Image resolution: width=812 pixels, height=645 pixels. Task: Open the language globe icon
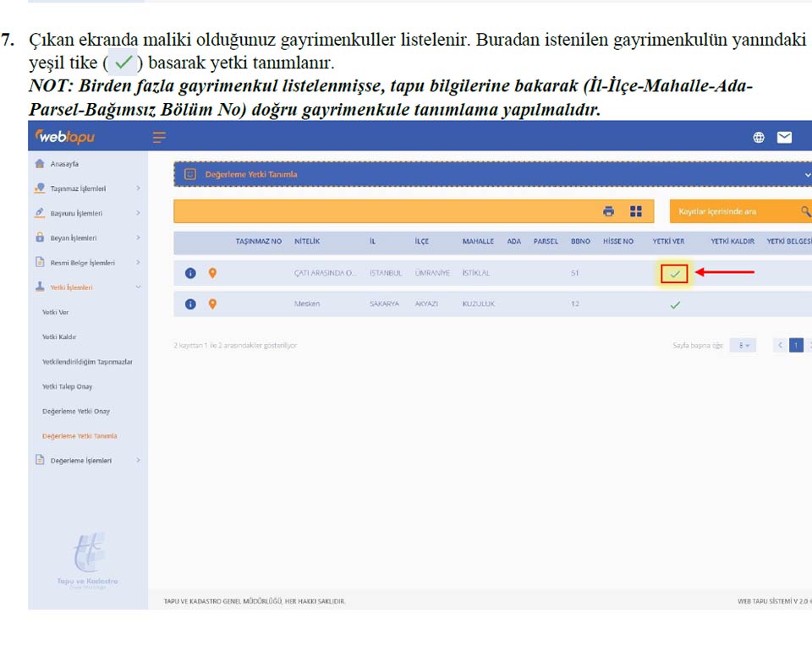click(x=759, y=138)
